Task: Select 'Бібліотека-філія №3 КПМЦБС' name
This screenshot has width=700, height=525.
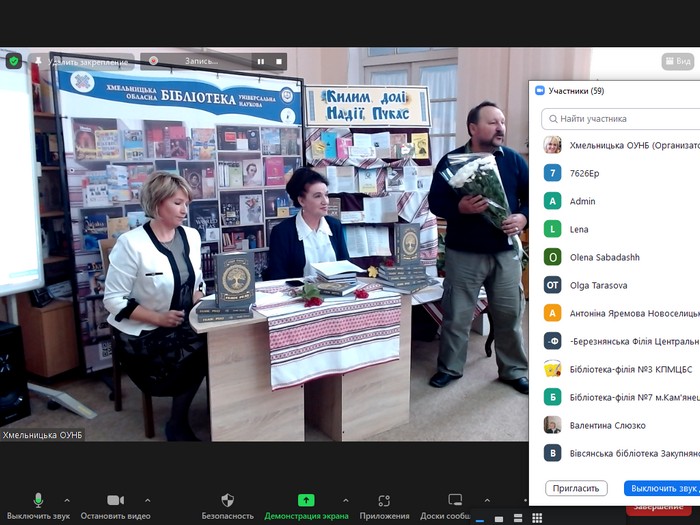Action: tap(631, 369)
